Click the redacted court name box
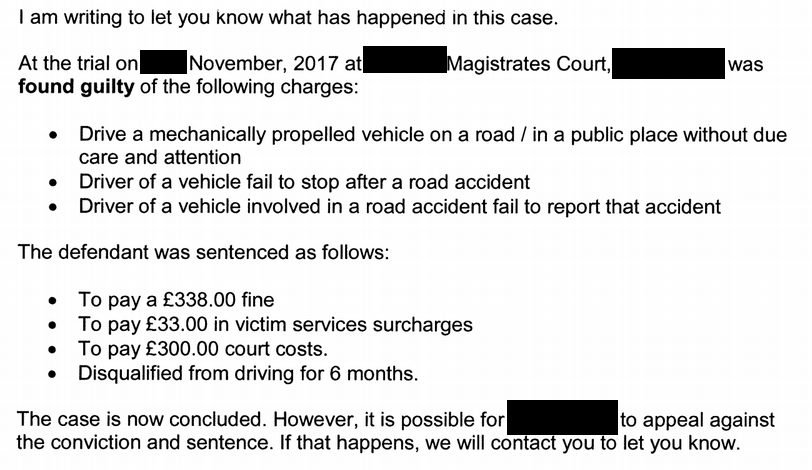The image size is (812, 470). [x=404, y=60]
